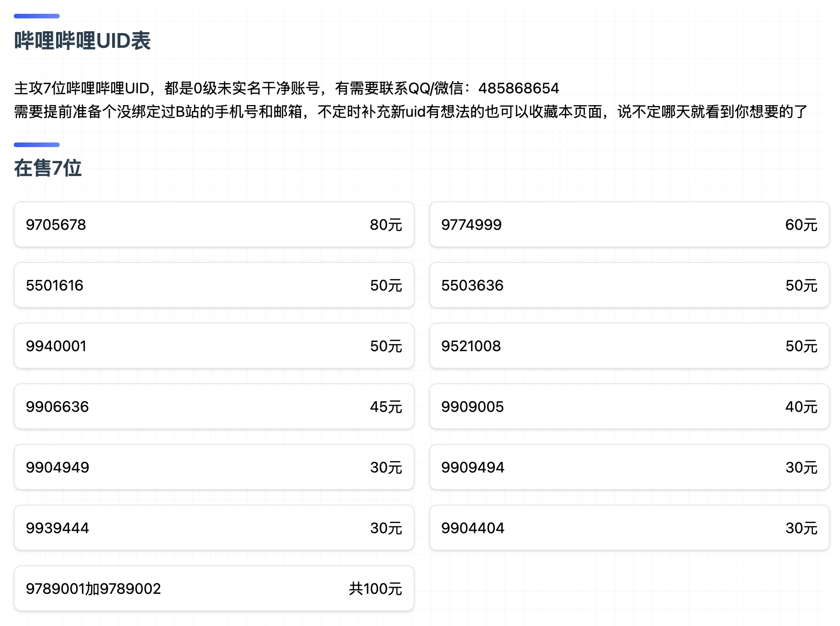Click the blue bar above 在售7位

click(37, 145)
